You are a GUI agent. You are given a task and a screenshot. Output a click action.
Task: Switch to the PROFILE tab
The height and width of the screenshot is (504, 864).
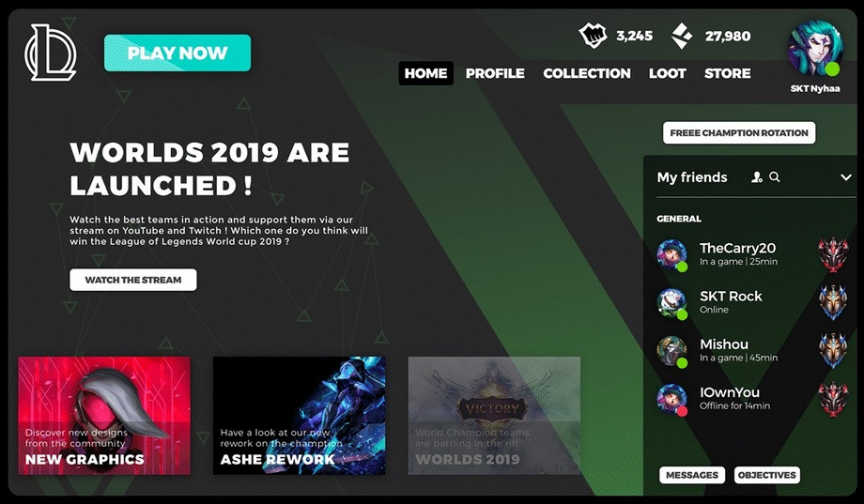[x=495, y=73]
